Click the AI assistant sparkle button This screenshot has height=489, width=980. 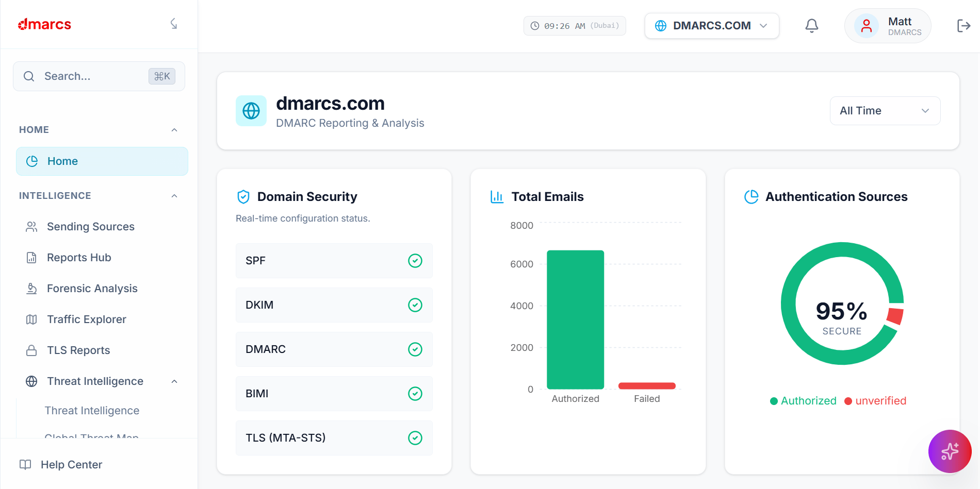[950, 451]
